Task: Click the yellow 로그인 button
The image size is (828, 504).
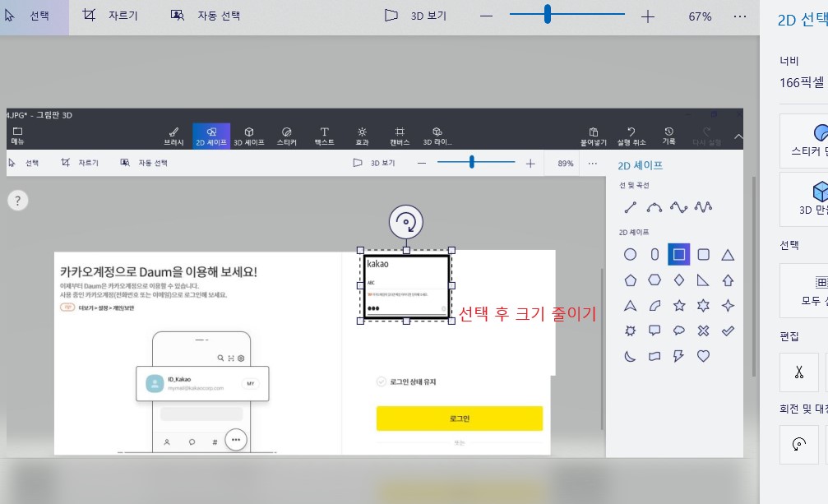Action: [x=460, y=418]
